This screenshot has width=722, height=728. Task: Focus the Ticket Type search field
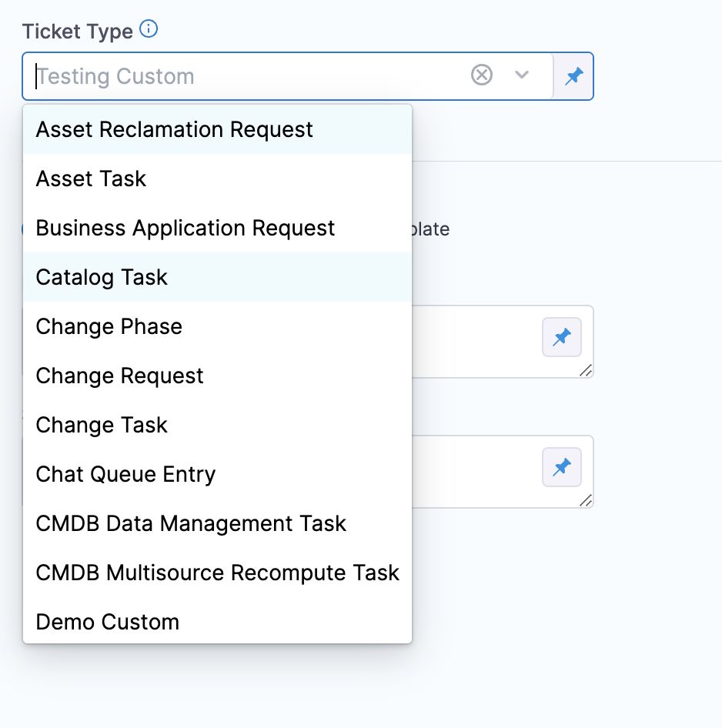tap(246, 76)
